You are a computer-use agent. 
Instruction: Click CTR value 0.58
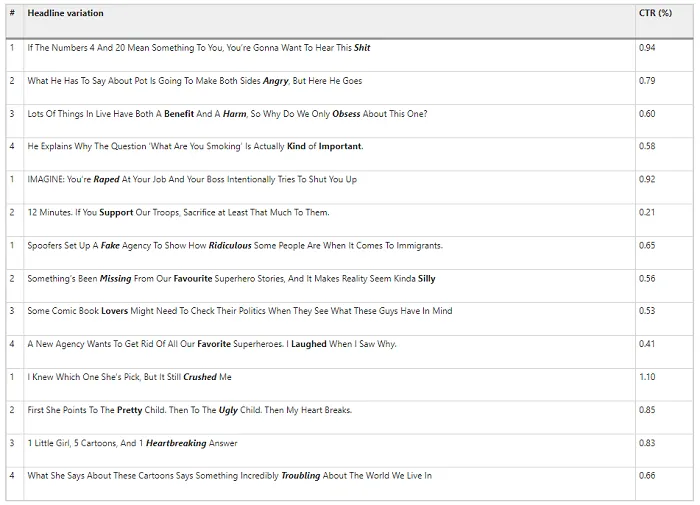click(x=647, y=146)
